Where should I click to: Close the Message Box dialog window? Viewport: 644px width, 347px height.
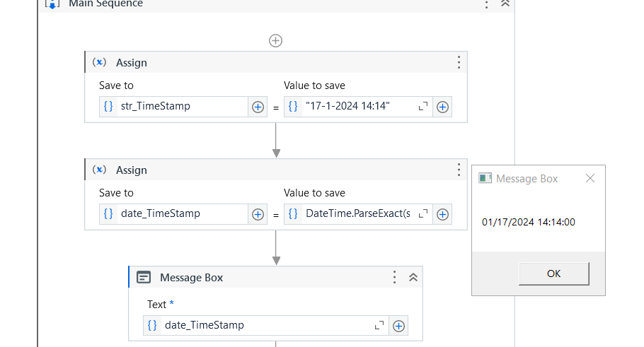coord(590,178)
